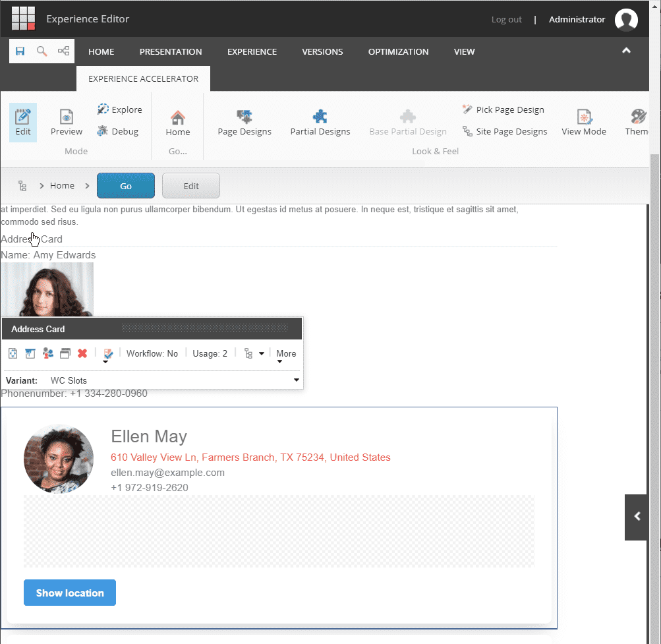Switch to the PRESENTATION tab

[171, 51]
